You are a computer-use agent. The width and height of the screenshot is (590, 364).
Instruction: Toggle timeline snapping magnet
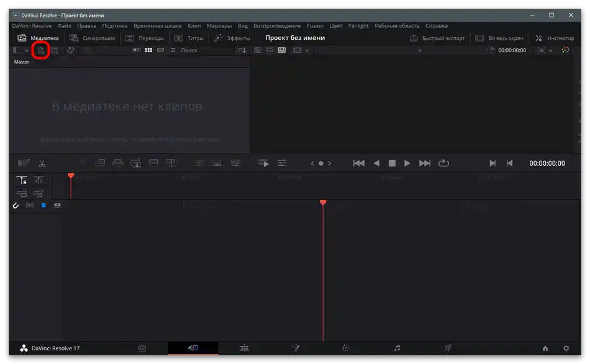coord(16,206)
